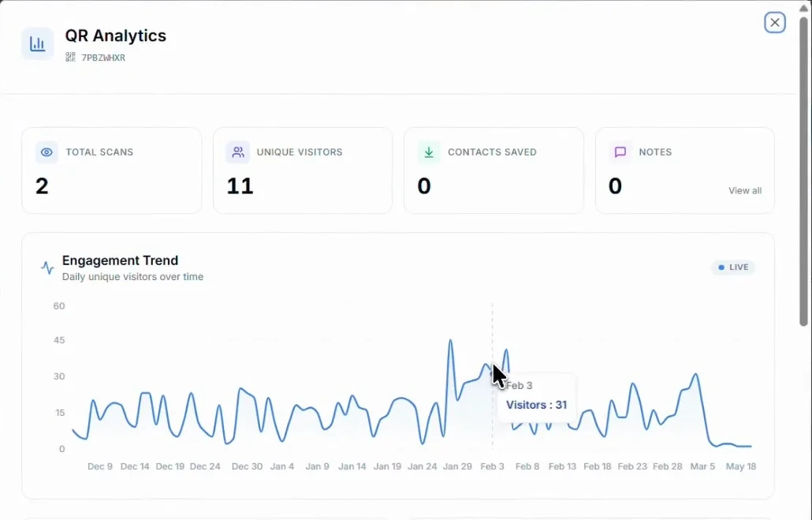Click the Notes count 0

tap(615, 186)
